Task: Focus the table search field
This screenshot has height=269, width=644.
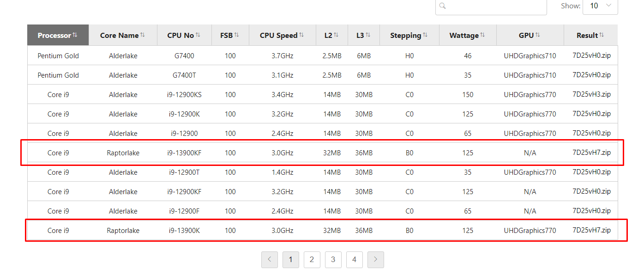Action: (491, 6)
